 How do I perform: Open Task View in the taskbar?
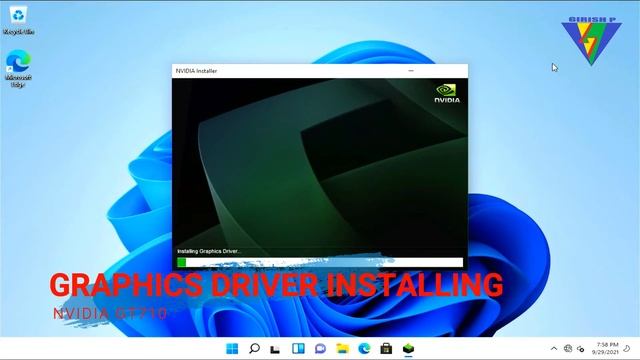click(x=276, y=349)
